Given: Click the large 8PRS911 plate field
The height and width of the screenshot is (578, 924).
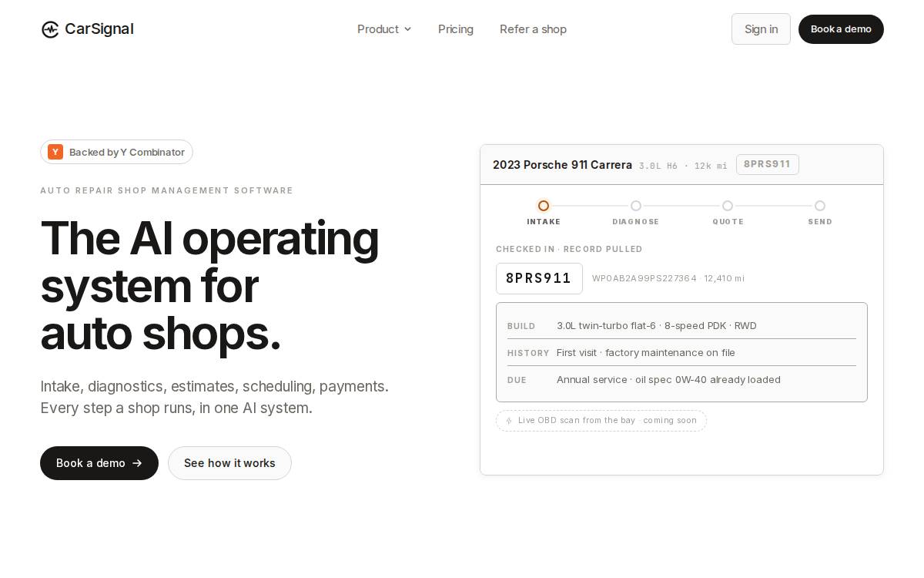Looking at the screenshot, I should tap(539, 278).
